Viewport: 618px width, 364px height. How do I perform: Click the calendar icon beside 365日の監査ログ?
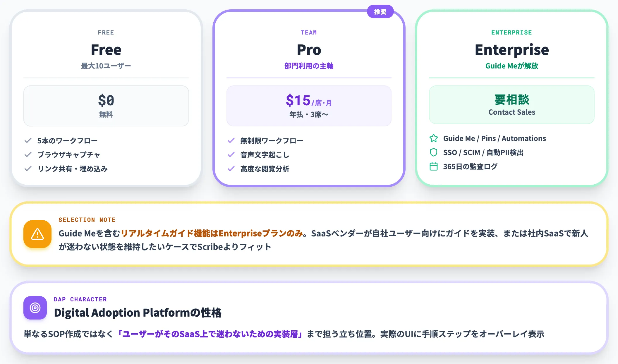coord(434,166)
